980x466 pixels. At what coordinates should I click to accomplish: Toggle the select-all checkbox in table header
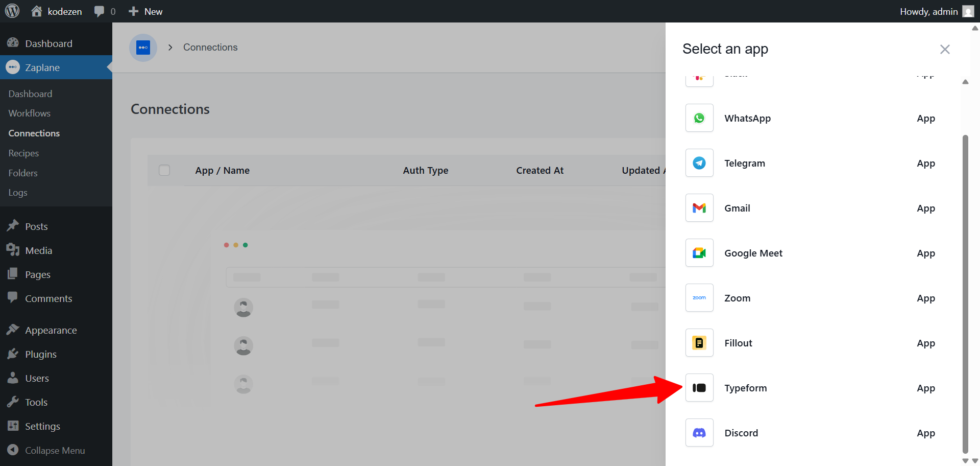click(164, 170)
